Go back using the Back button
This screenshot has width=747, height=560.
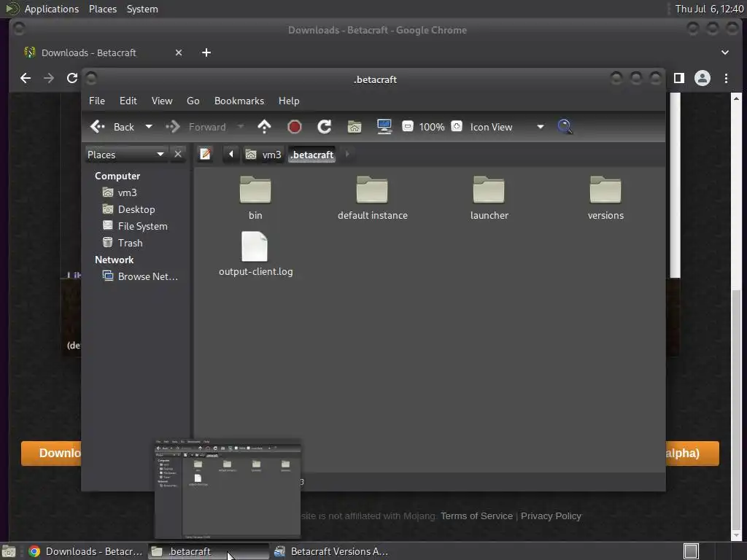pyautogui.click(x=112, y=127)
